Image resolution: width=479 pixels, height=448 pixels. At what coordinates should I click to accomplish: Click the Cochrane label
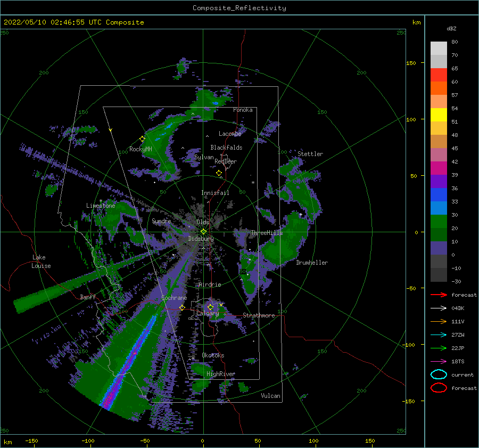click(x=174, y=298)
